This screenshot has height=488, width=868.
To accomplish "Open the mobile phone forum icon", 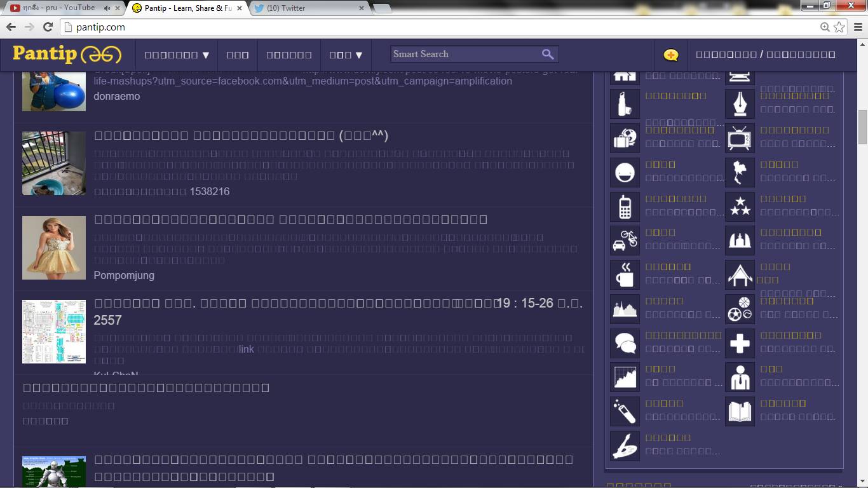I will [625, 206].
